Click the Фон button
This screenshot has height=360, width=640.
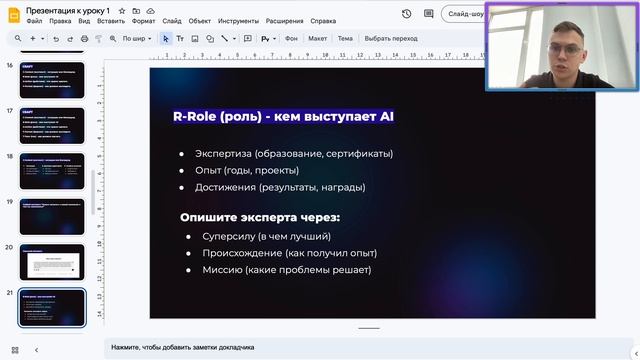(291, 38)
